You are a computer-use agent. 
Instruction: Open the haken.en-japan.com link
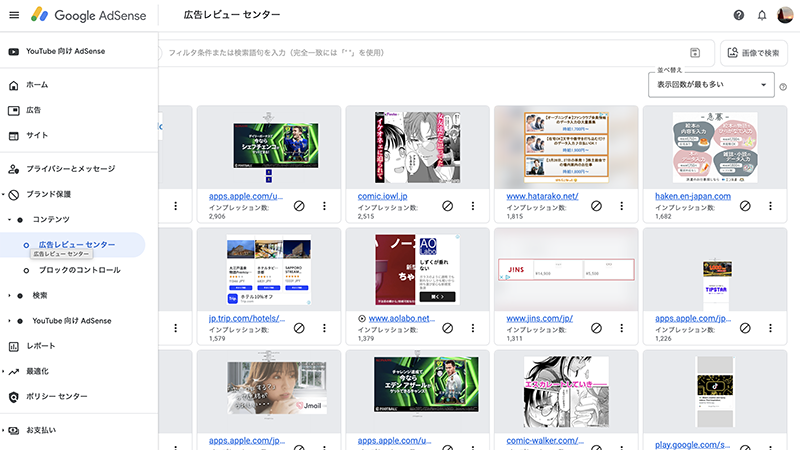pos(693,196)
